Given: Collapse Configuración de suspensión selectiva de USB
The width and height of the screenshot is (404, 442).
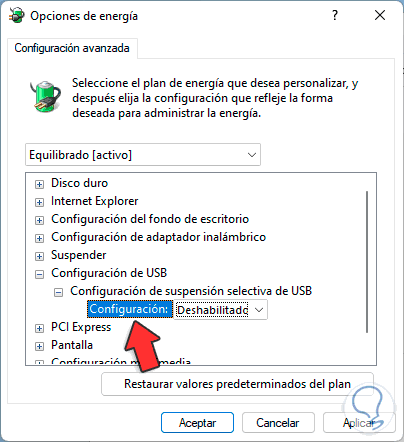Looking at the screenshot, I should pos(58,292).
